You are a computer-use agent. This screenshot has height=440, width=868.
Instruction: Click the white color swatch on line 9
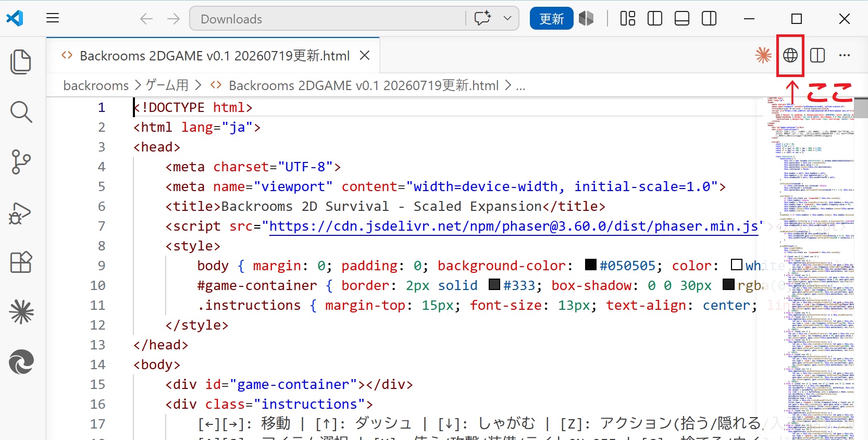[x=736, y=265]
